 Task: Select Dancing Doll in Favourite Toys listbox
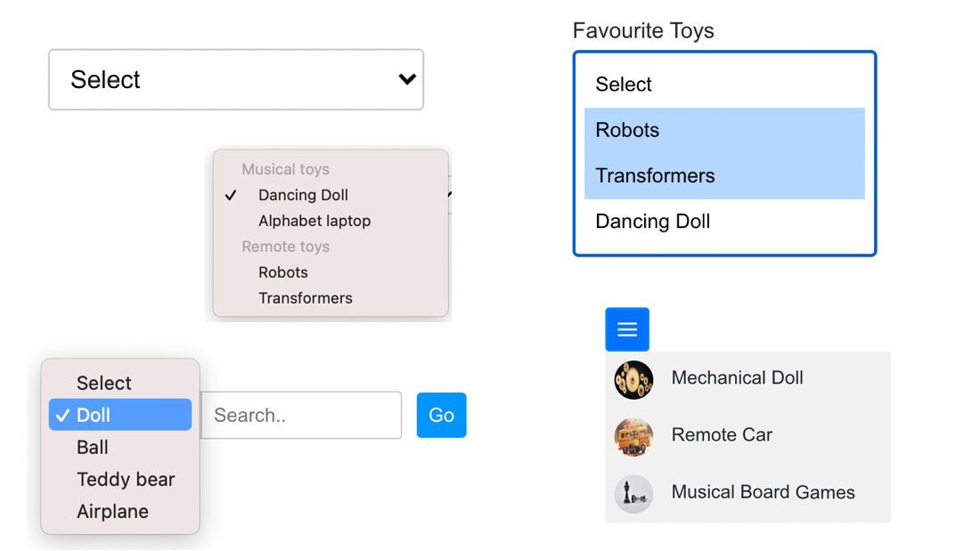point(724,221)
